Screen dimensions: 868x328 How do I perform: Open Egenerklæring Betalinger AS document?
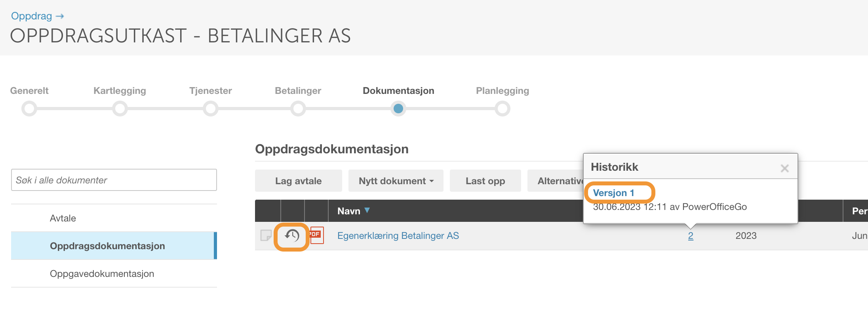[398, 236]
